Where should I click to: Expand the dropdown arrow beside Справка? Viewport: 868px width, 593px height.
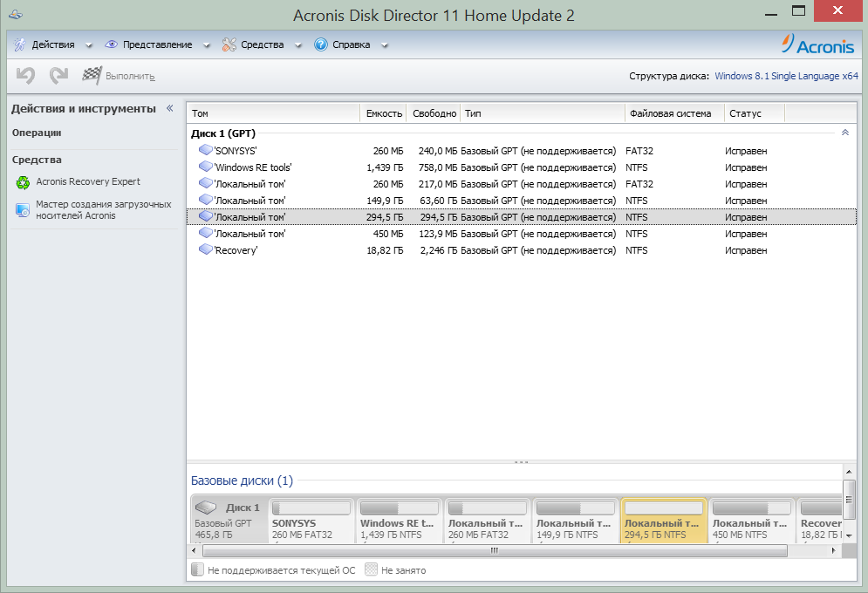coord(384,45)
